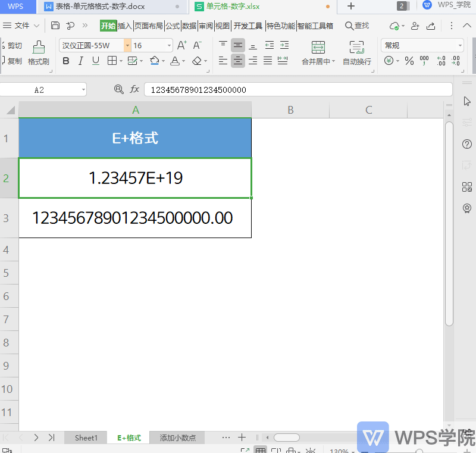Expand the border options arrow
This screenshot has width=476, height=453.
point(121,61)
